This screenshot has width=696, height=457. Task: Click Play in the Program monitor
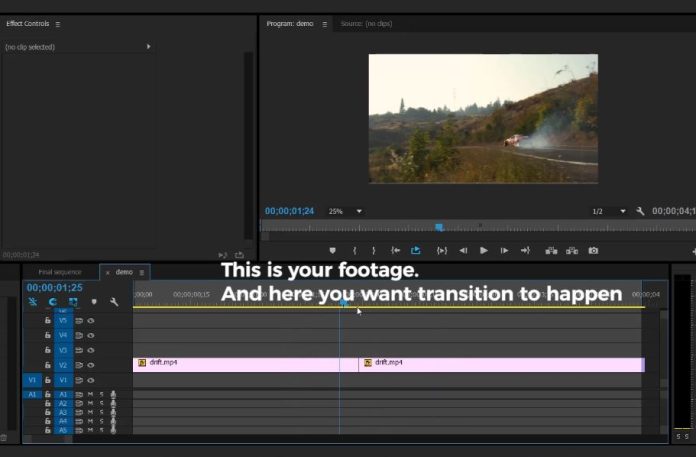pyautogui.click(x=484, y=251)
